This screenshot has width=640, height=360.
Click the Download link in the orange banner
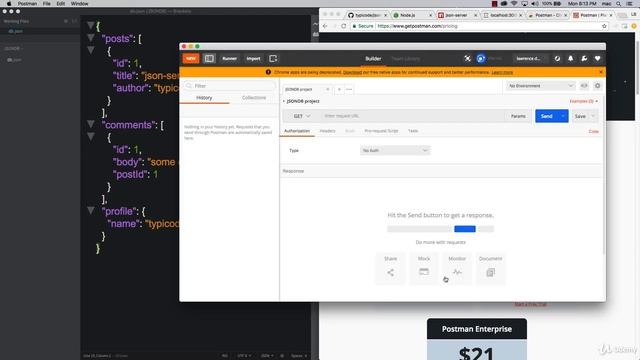coord(352,72)
